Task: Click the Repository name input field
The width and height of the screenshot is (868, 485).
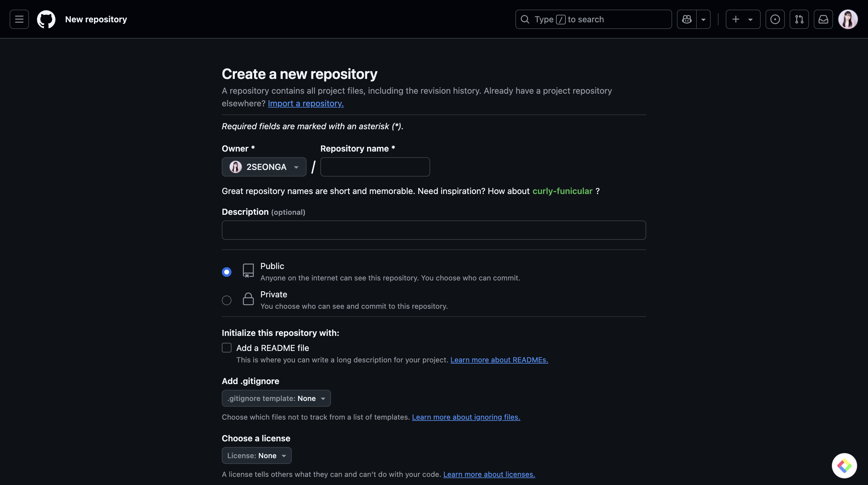Action: pos(375,167)
